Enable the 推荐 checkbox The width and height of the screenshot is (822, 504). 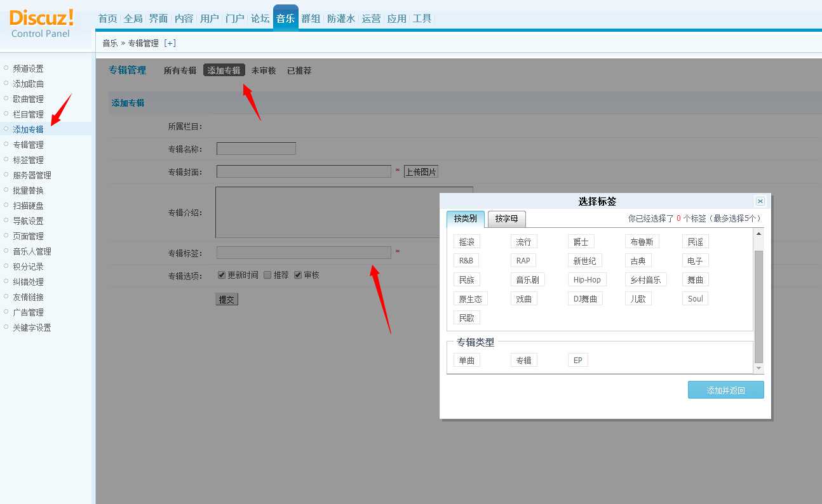(x=267, y=275)
